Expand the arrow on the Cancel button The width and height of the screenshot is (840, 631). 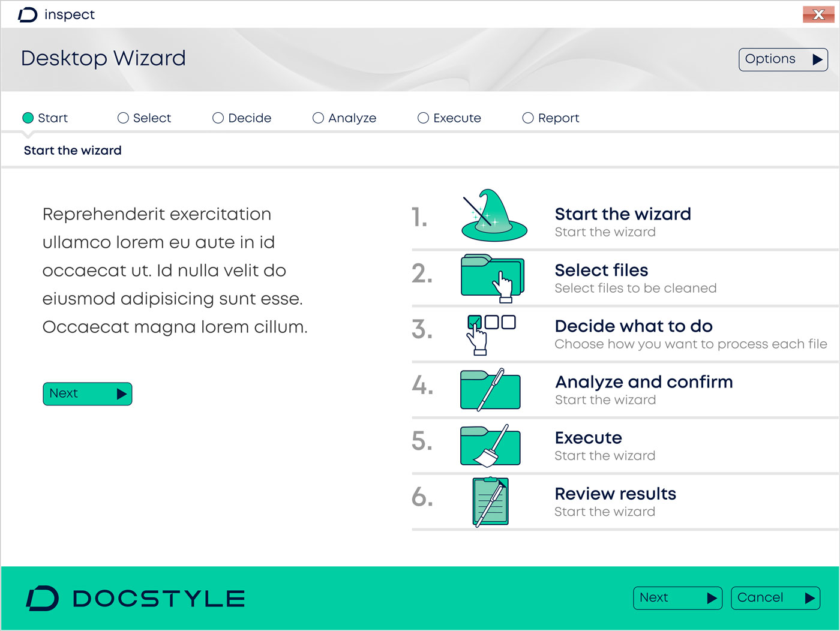pyautogui.click(x=809, y=598)
